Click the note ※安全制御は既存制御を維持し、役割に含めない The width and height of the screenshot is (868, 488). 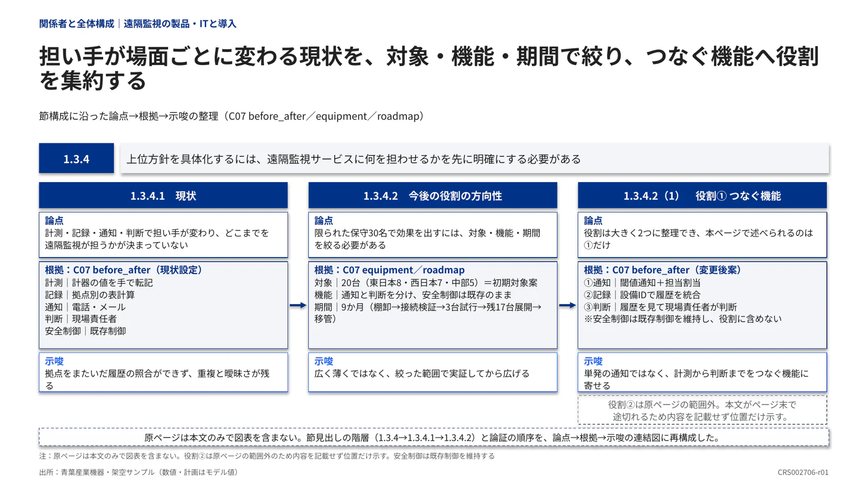tap(683, 319)
